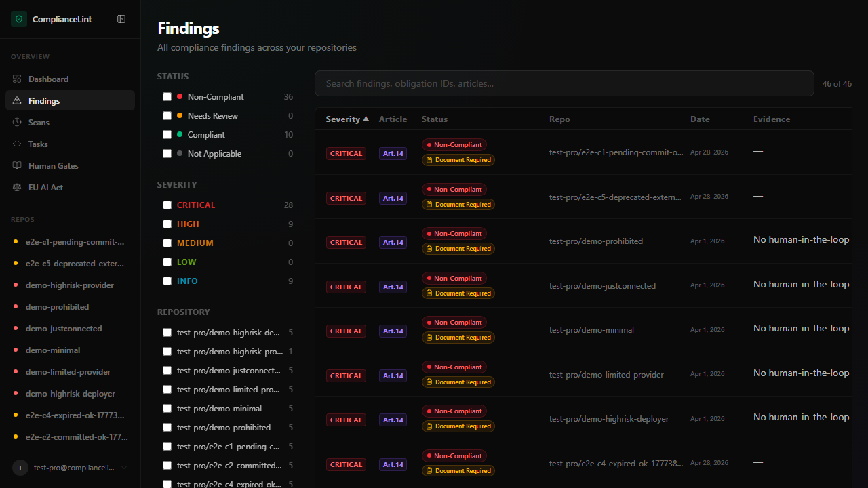This screenshot has height=488, width=868.
Task: Open the test-pro account menu chevron
Action: (124, 468)
